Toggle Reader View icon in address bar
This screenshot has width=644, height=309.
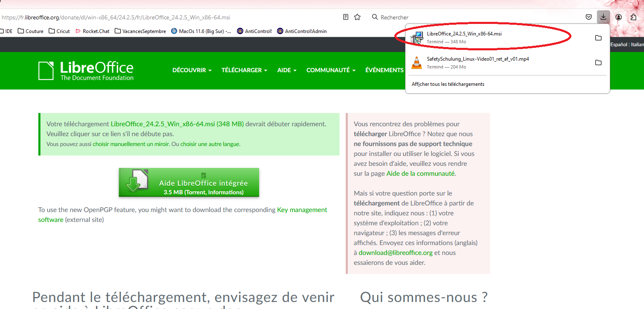tap(346, 17)
